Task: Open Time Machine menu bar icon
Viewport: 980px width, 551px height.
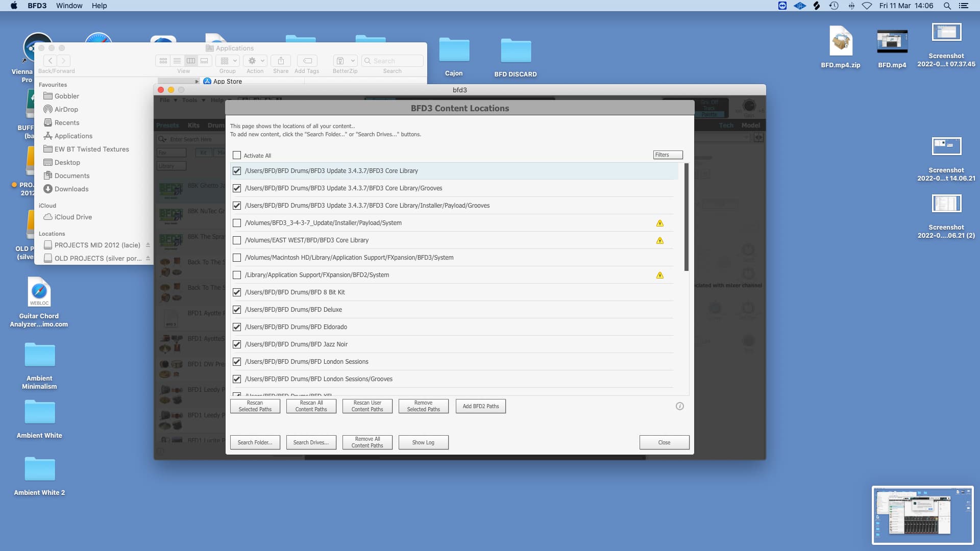Action: coord(834,6)
